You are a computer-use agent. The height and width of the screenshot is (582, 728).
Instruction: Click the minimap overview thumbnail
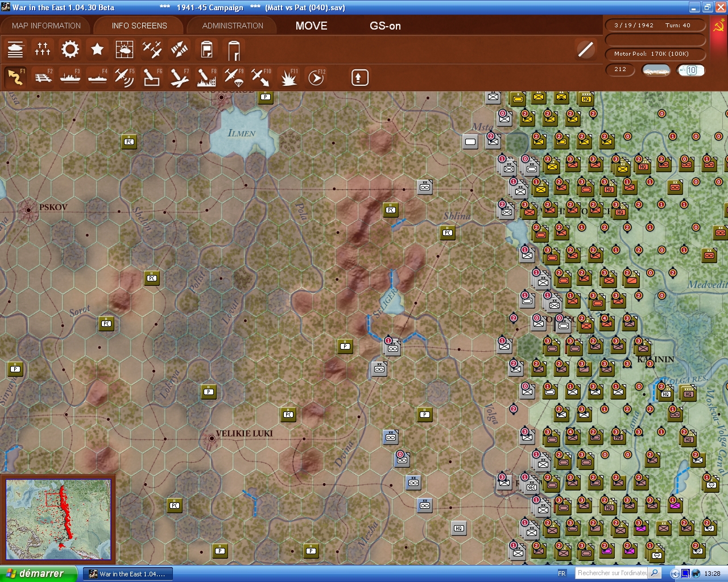click(59, 519)
